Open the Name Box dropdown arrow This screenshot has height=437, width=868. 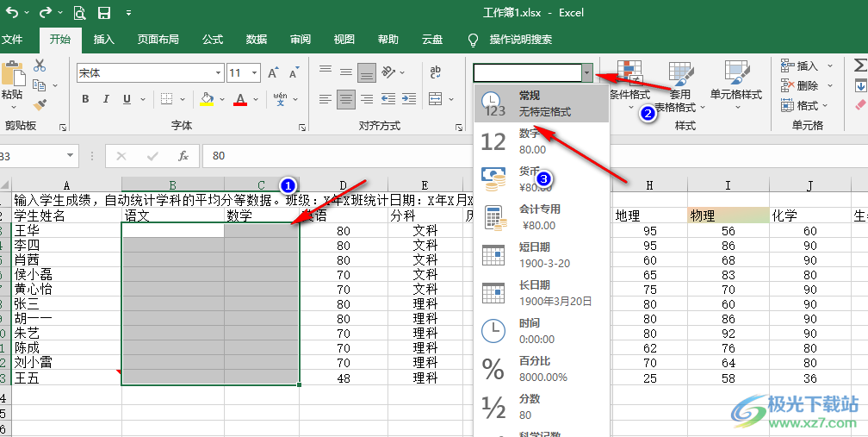point(70,156)
